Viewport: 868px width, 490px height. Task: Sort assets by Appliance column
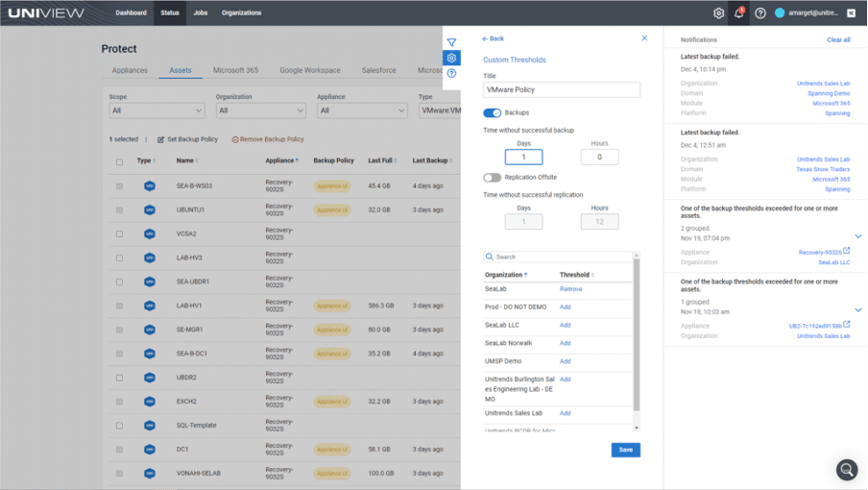point(281,160)
